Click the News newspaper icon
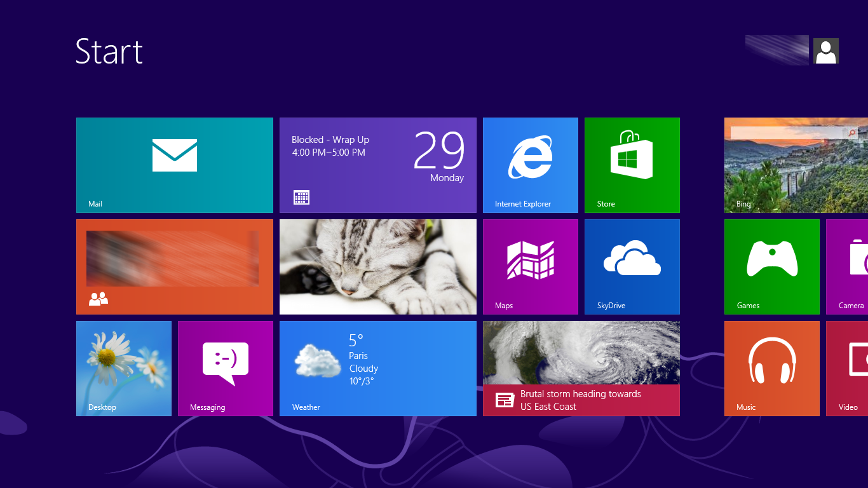The width and height of the screenshot is (868, 488). tap(505, 400)
